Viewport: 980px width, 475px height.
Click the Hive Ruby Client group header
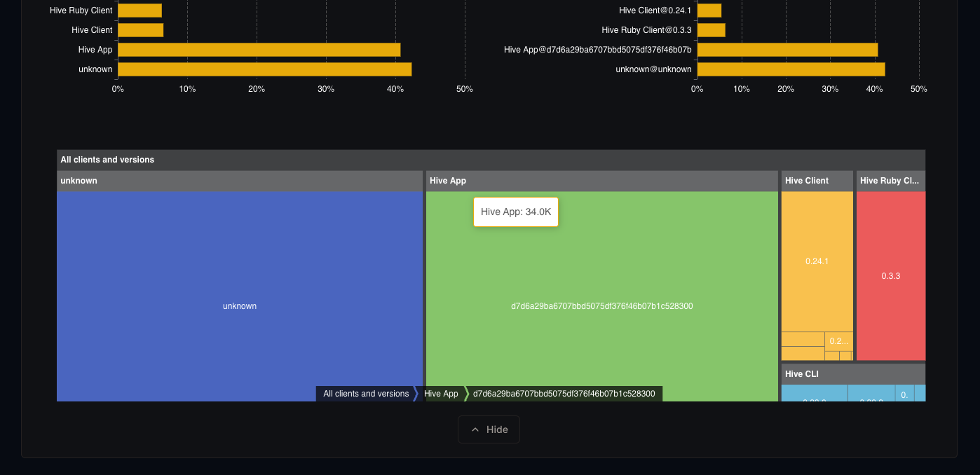890,181
